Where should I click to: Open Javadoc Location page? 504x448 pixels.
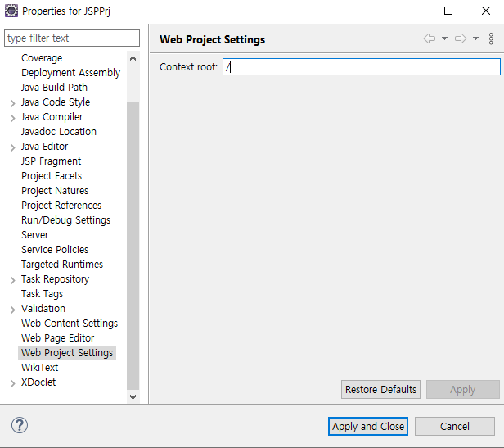59,132
